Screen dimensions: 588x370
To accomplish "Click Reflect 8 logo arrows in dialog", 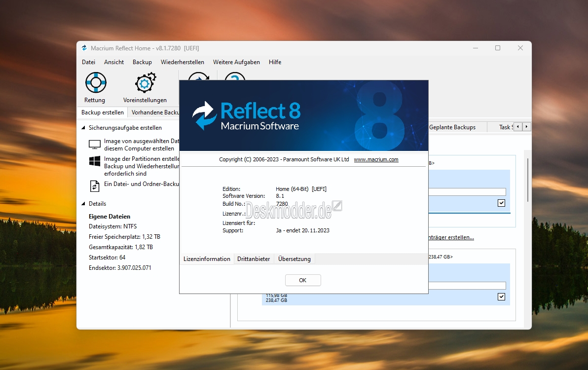I will [x=204, y=116].
